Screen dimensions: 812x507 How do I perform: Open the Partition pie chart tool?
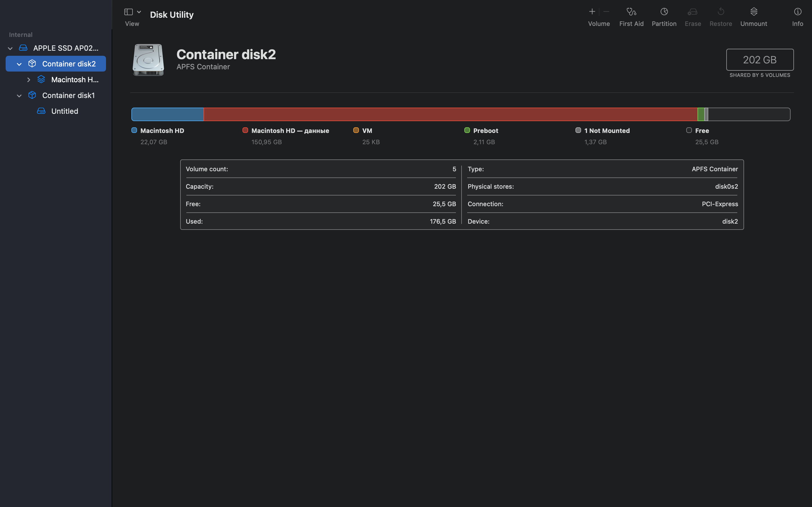664,12
